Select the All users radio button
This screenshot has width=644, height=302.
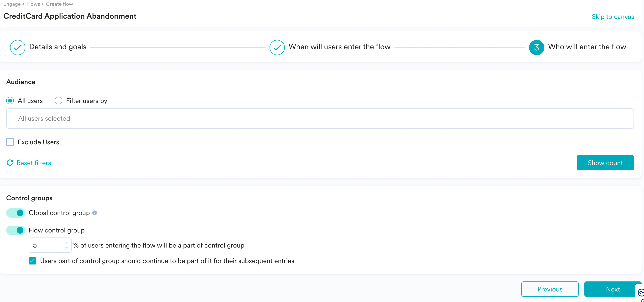(x=10, y=101)
